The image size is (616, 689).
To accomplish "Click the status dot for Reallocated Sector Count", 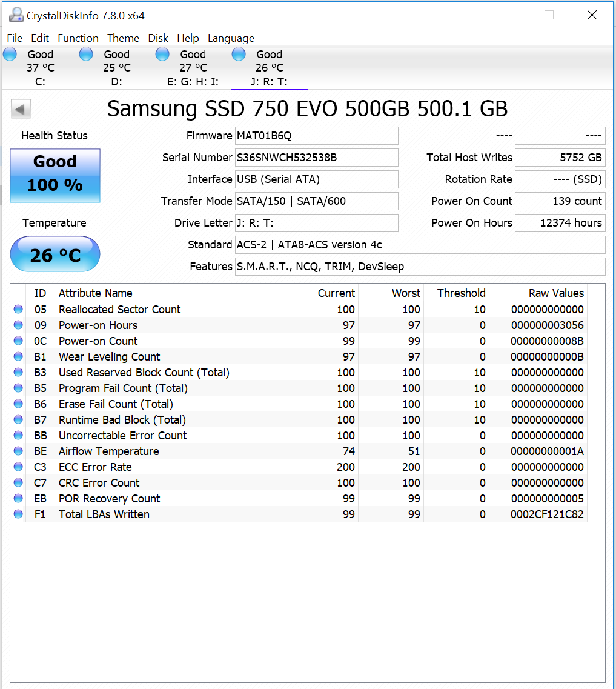I will point(18,309).
